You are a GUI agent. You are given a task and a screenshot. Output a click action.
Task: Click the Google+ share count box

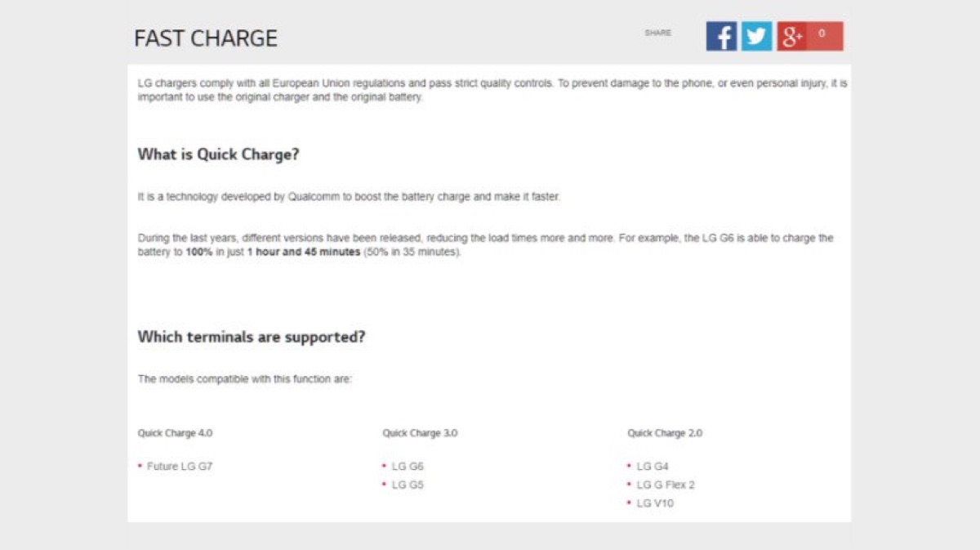point(825,36)
